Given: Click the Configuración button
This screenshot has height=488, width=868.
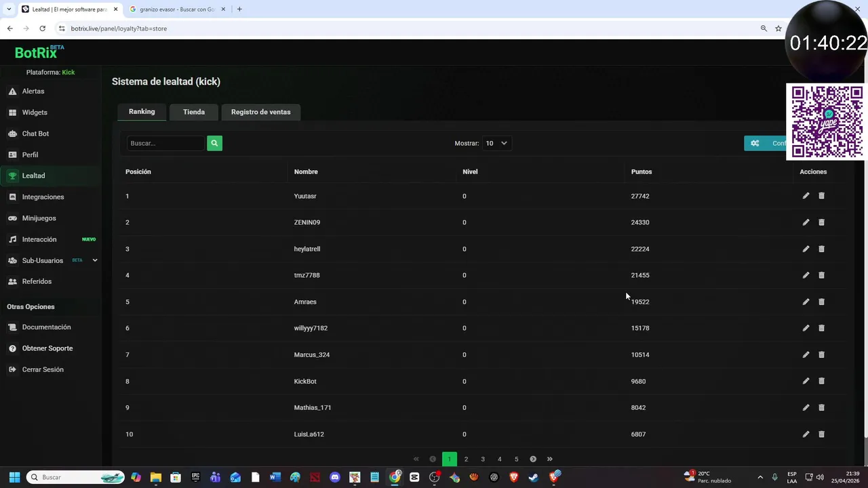Looking at the screenshot, I should (766, 143).
